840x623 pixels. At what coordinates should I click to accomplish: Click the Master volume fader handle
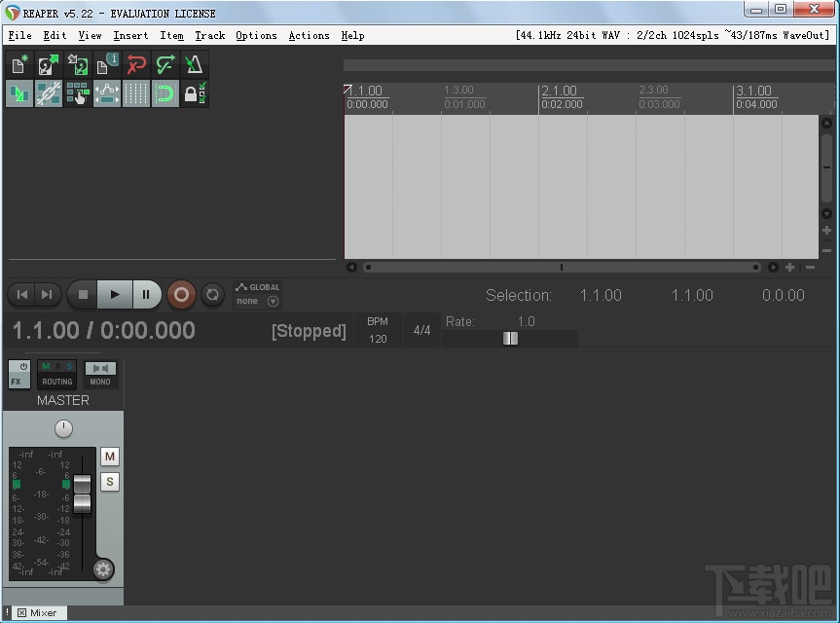tap(82, 494)
